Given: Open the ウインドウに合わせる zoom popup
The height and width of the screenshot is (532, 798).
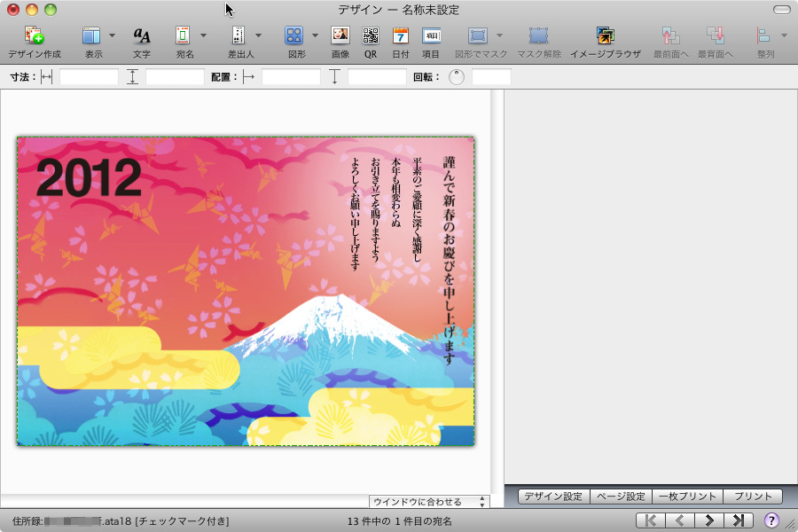Looking at the screenshot, I should [x=429, y=502].
